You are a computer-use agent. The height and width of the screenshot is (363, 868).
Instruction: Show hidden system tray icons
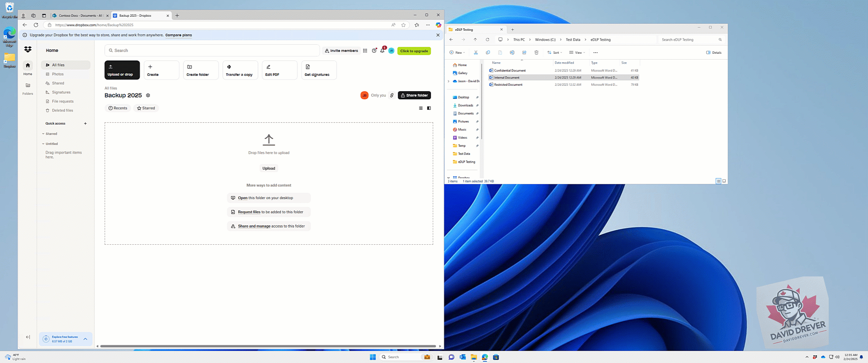[807, 357]
